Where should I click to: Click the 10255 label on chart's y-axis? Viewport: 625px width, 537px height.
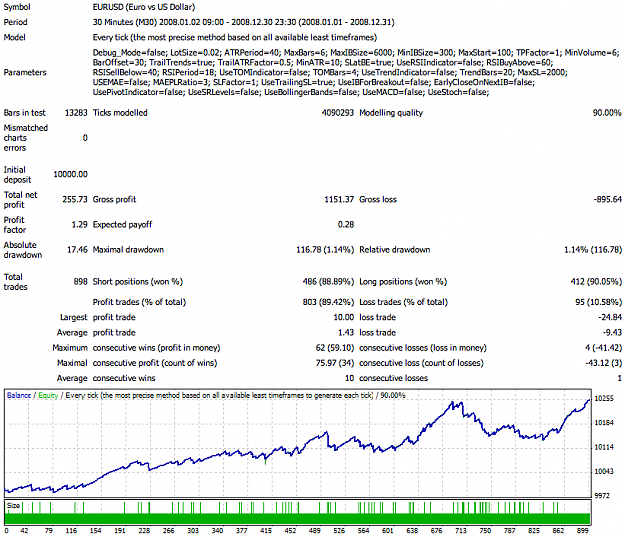(604, 398)
